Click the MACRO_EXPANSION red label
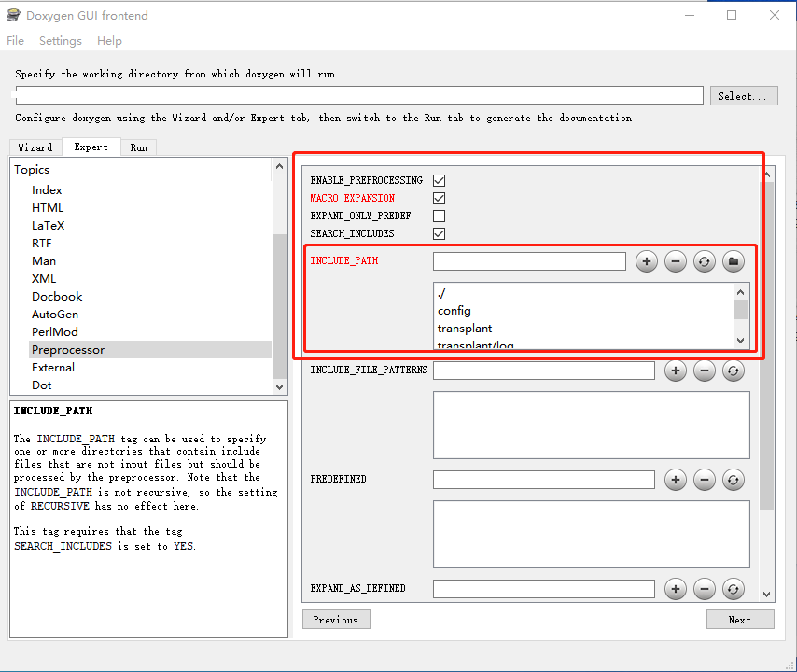The width and height of the screenshot is (797, 672). pos(352,198)
